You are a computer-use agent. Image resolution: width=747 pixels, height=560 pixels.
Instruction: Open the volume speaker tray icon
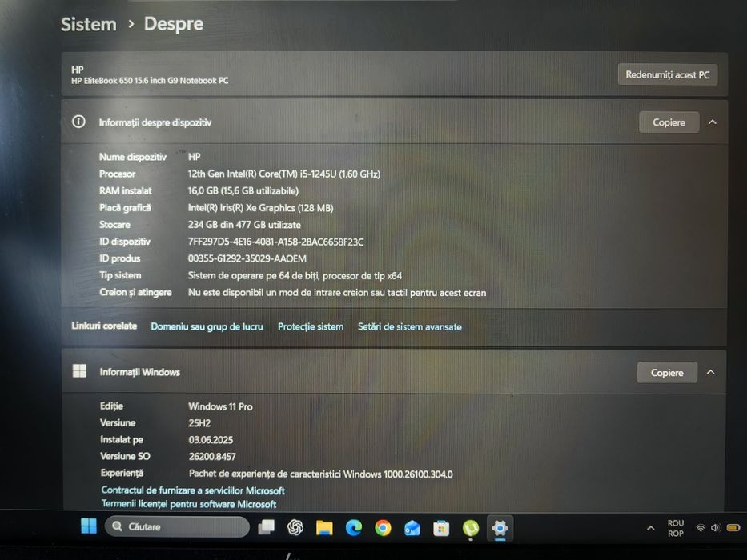pos(715,528)
